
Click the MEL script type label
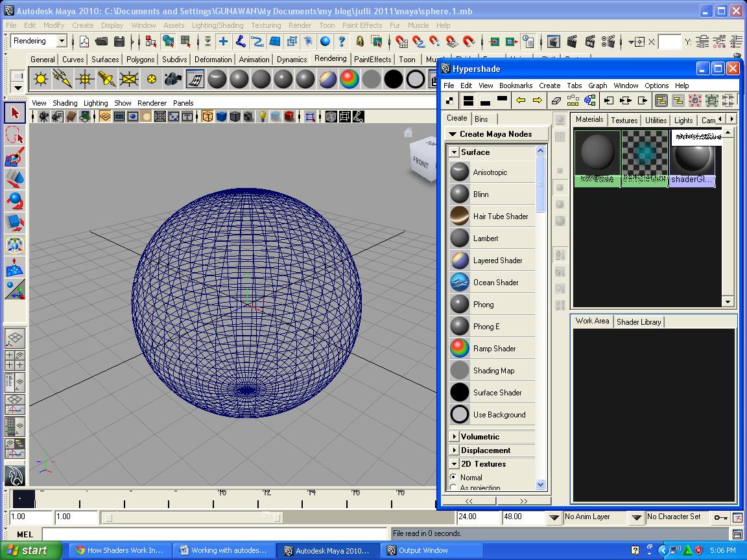(25, 534)
